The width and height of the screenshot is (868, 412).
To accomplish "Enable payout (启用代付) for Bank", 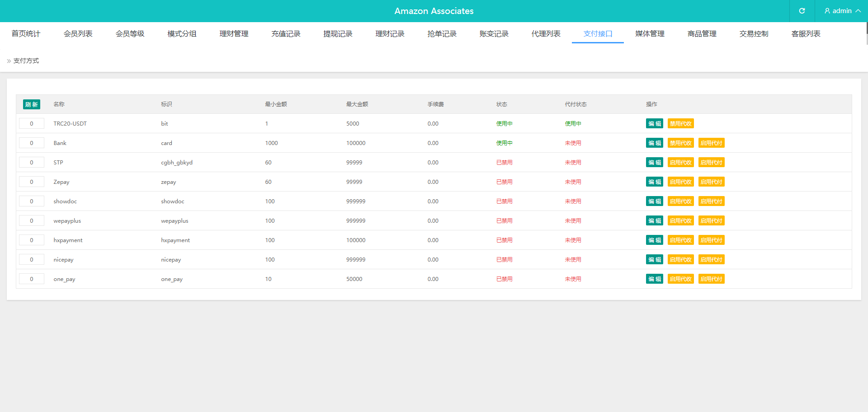I will point(711,143).
